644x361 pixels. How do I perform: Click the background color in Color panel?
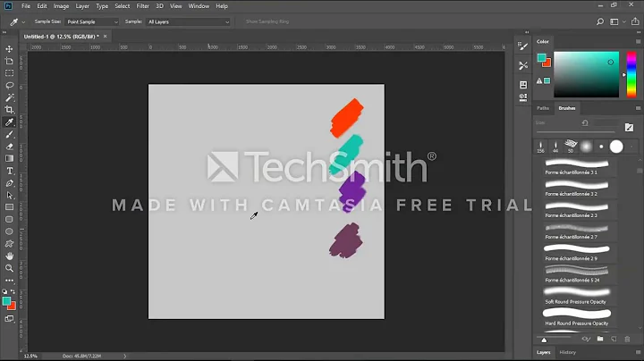[548, 63]
